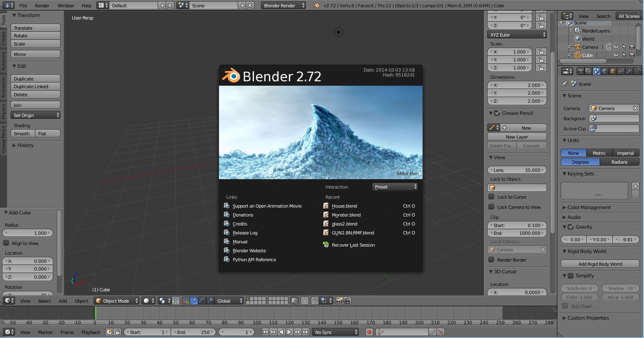Select Radians as rotation units
Image resolution: width=644 pixels, height=338 pixels.
[x=620, y=162]
